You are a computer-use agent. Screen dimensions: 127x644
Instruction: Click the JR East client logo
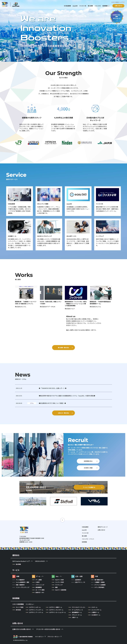19,143
